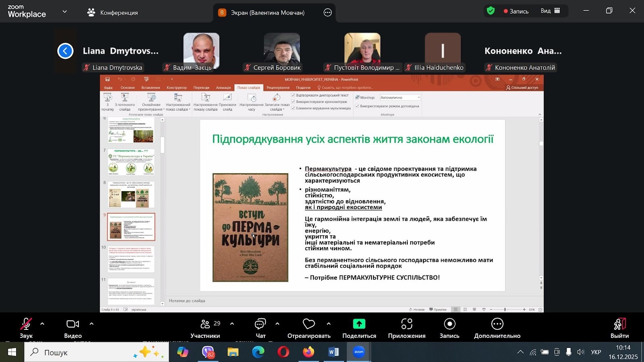Switch to the Конференция tab
This screenshot has height=362, width=644.
113,12
